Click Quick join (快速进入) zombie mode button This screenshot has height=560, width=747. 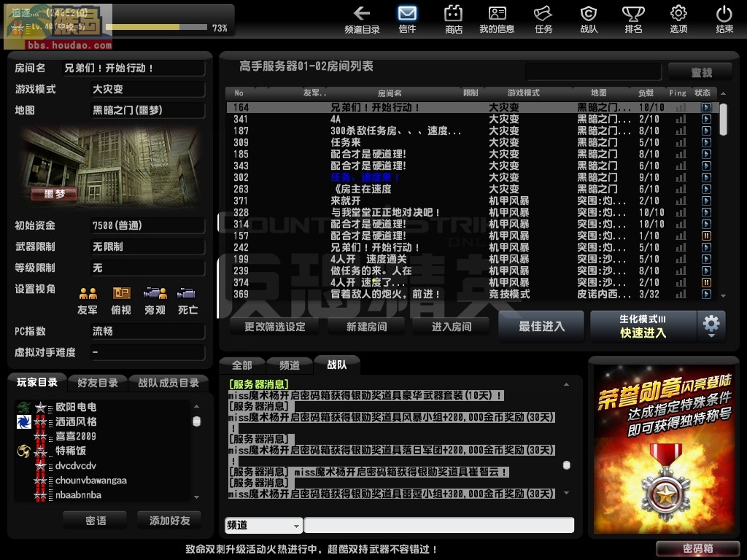tap(643, 326)
